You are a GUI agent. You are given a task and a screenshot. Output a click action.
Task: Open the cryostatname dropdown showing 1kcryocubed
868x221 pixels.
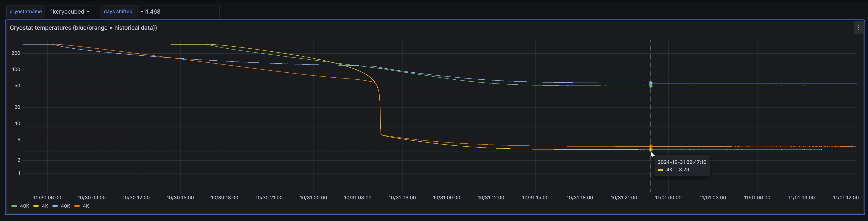coord(70,12)
